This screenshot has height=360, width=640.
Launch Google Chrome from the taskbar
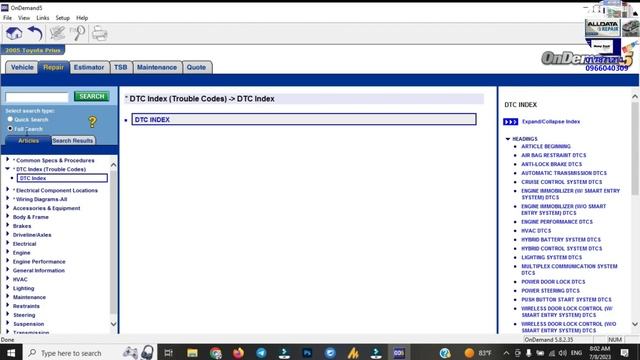pos(216,353)
